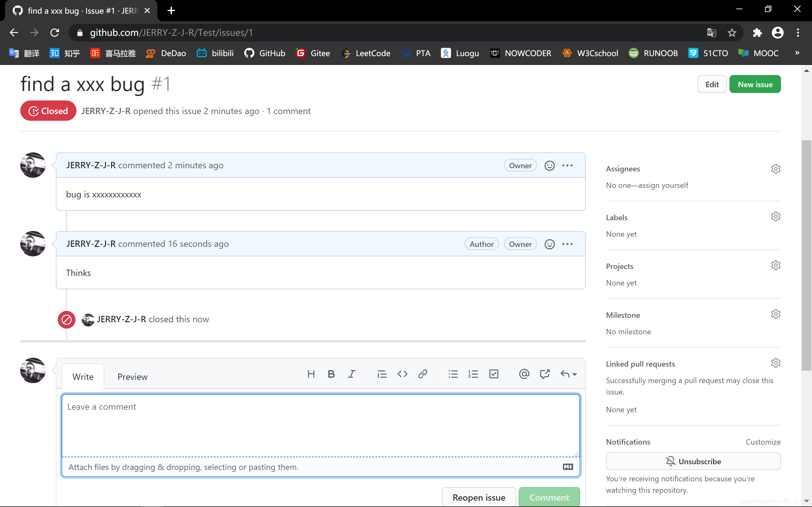Open options menu on the Thinks comment
This screenshot has height=507, width=812.
click(567, 244)
